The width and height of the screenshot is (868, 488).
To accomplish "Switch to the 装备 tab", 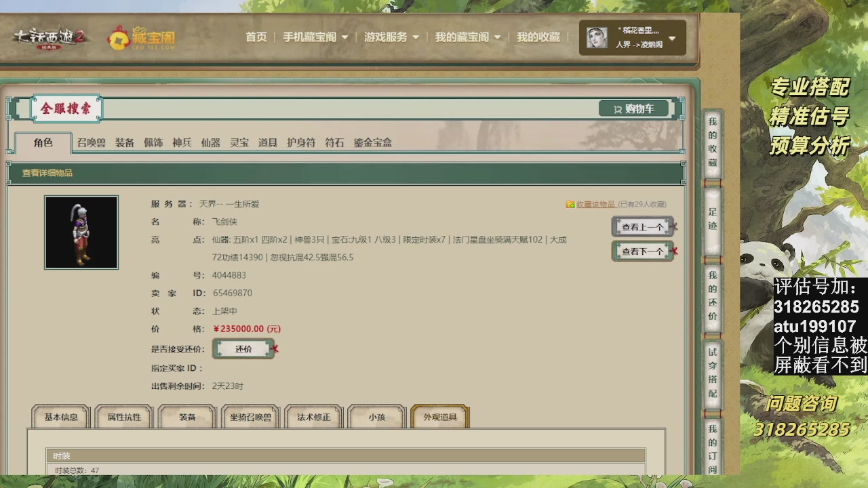I will 125,143.
